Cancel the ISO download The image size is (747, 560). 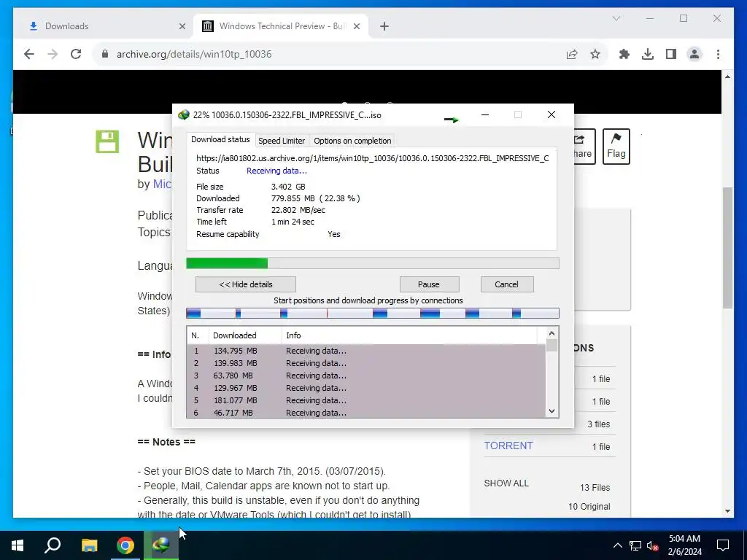click(506, 284)
